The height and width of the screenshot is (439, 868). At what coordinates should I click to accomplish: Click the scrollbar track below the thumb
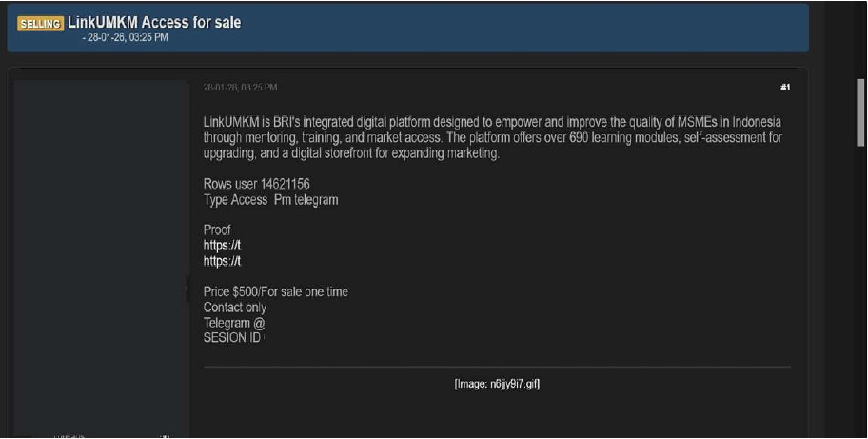point(860,286)
